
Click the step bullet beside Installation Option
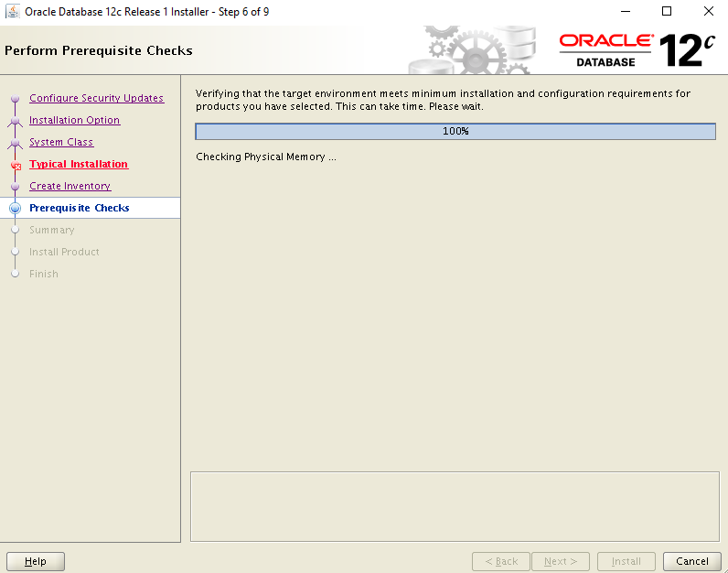click(16, 120)
